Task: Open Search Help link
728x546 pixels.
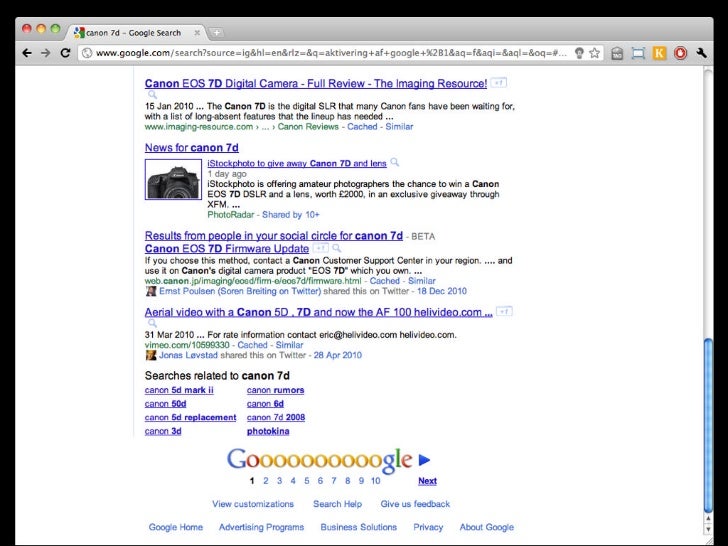Action: [338, 504]
